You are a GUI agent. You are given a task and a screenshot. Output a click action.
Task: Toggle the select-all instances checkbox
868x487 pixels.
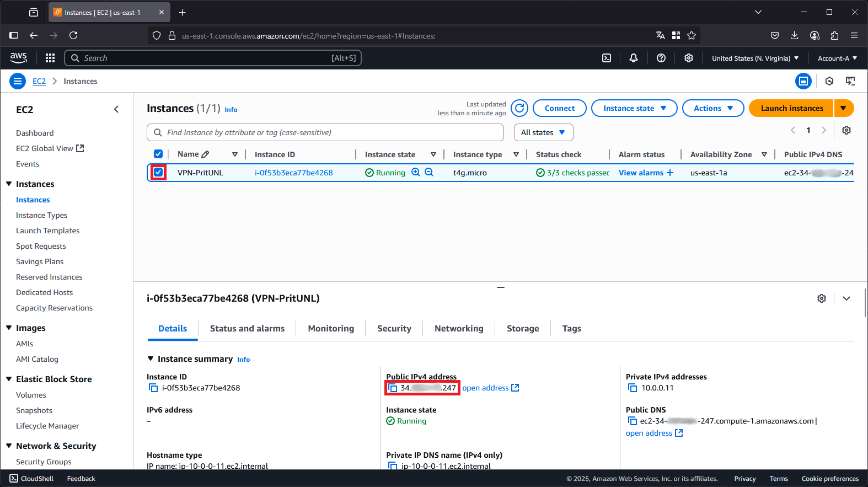[158, 154]
